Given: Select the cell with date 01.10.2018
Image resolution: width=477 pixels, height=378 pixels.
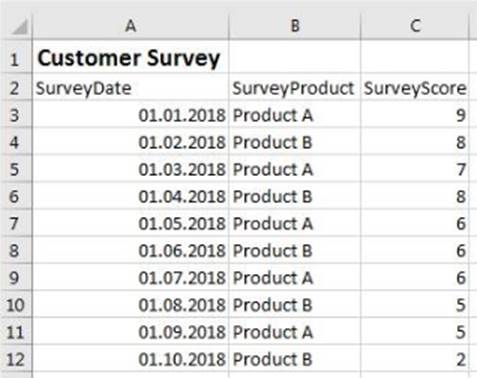Looking at the screenshot, I should point(131,359).
